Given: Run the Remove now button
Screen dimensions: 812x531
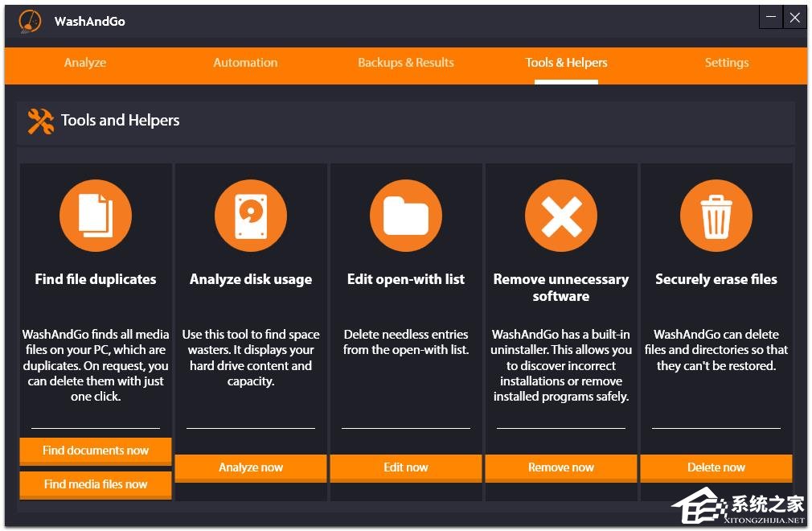Looking at the screenshot, I should tap(561, 467).
